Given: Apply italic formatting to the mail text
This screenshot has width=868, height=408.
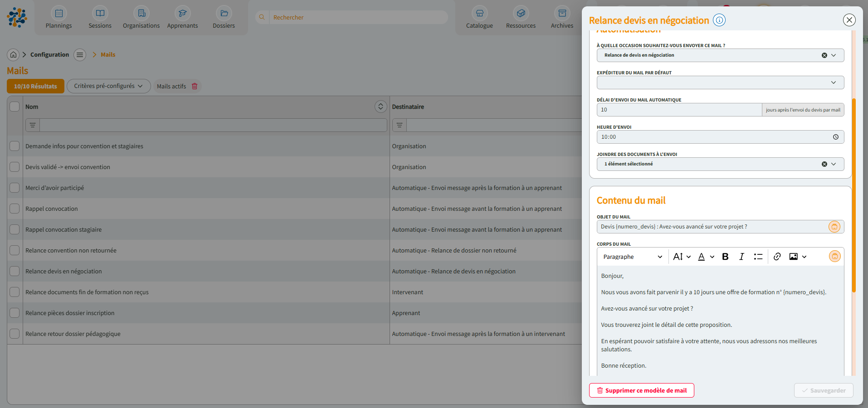Looking at the screenshot, I should 742,256.
